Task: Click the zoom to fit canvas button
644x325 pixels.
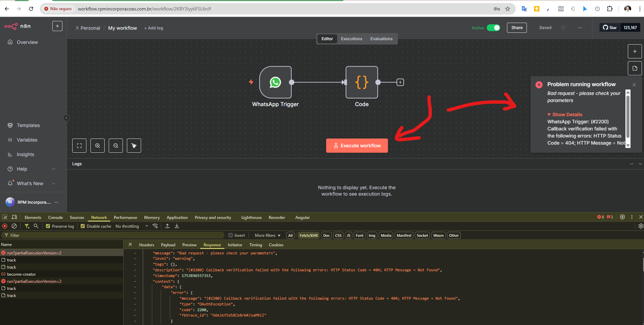Action: pyautogui.click(x=79, y=146)
